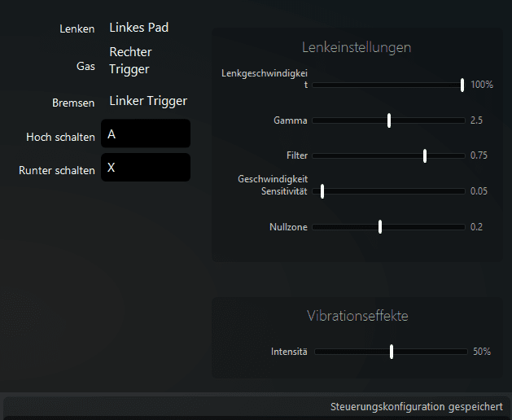Click the Lenkeinstellungen section heading
Viewport: 512px width, 420px height.
coord(356,47)
